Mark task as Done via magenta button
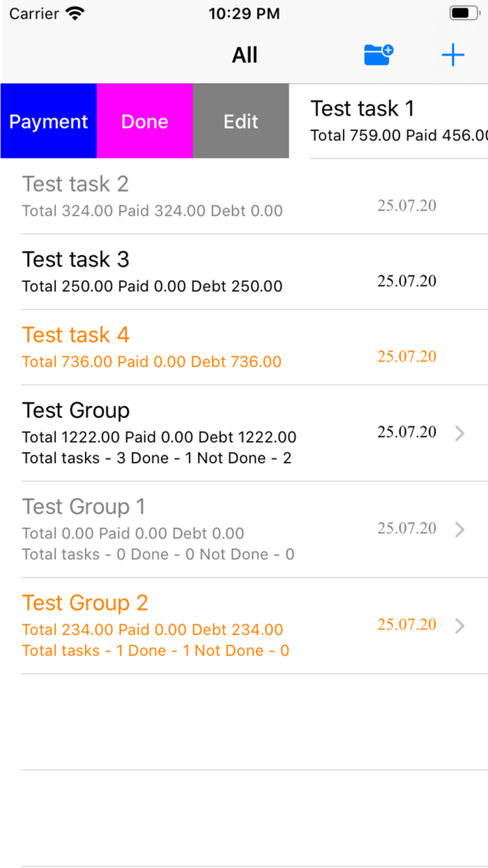Viewport: 488px width, 868px height. (x=144, y=121)
